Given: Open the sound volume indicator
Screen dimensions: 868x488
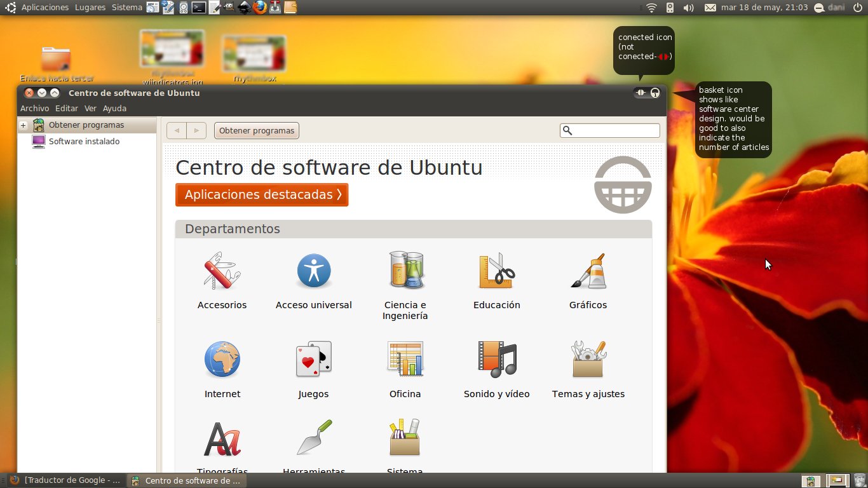Looking at the screenshot, I should coord(688,8).
